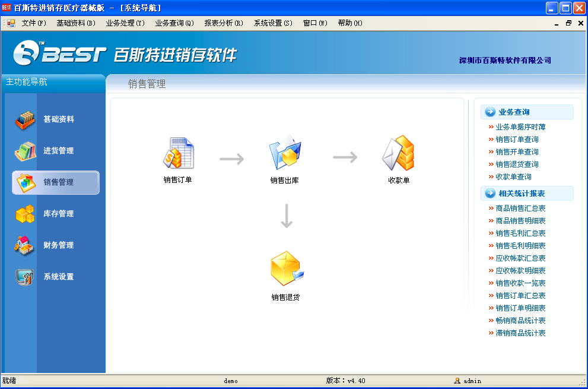The width and height of the screenshot is (588, 389).
Task: Open 销售订单汇总表 report link
Action: pos(520,296)
